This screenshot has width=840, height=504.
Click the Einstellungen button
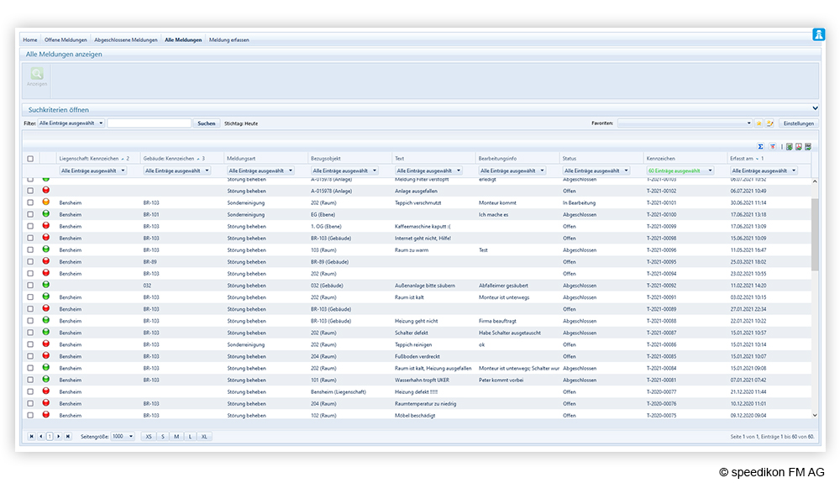pos(798,123)
